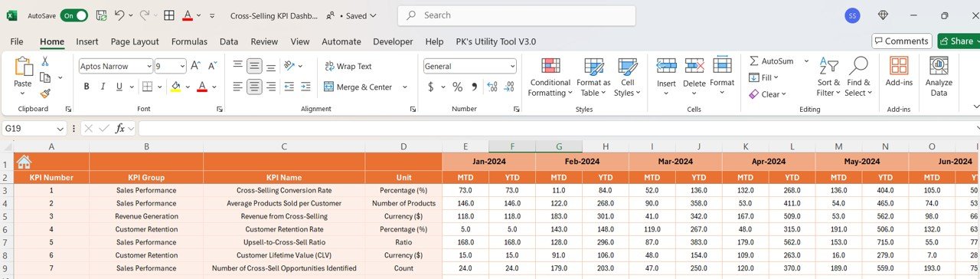Click the Copy icon in Clipboard group
This screenshot has height=279, width=980.
[45, 77]
